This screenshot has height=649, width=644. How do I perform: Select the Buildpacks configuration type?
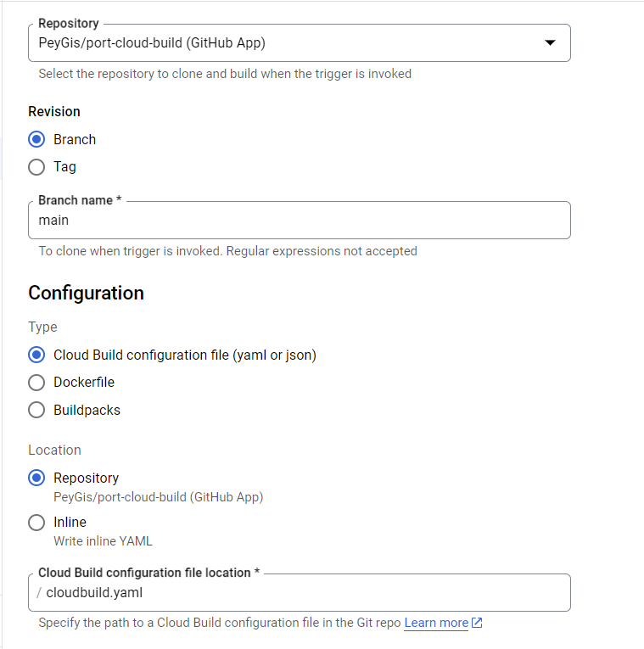click(36, 410)
